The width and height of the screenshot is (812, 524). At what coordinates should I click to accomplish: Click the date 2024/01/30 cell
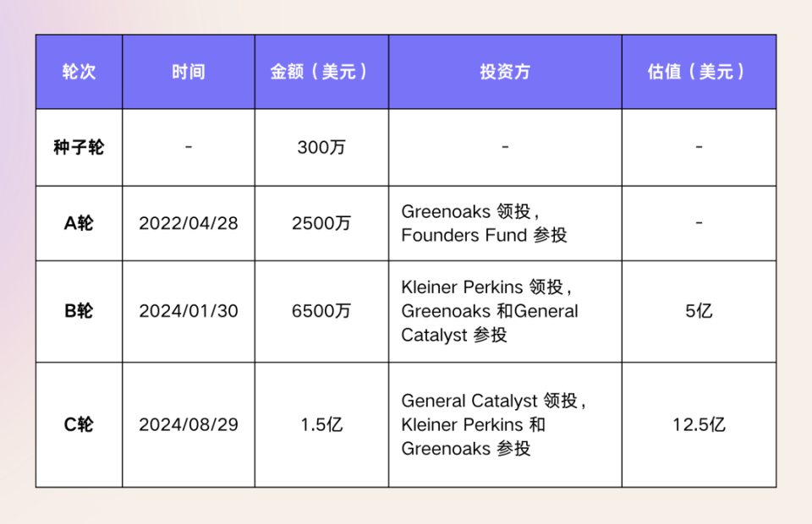click(188, 311)
